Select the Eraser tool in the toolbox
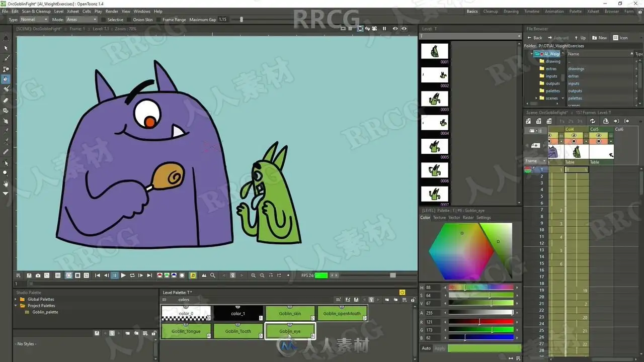Image resolution: width=644 pixels, height=362 pixels. 6,100
